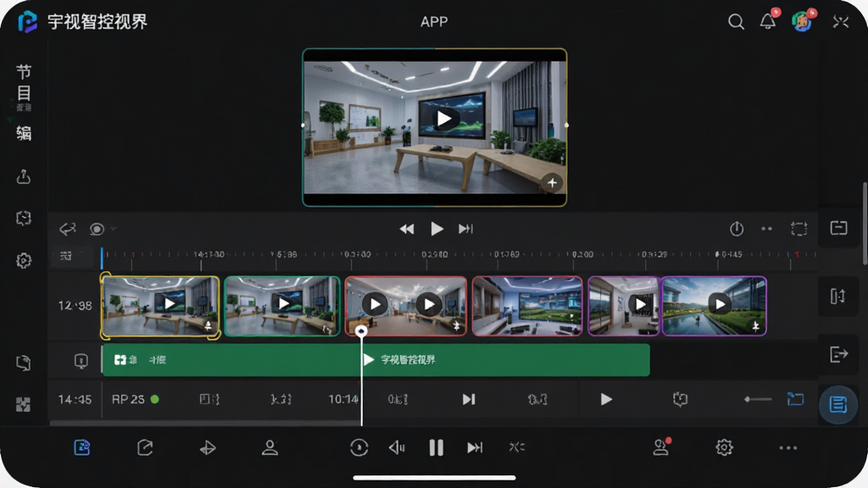Toggle the eye preview visibility icon
The height and width of the screenshot is (488, 868).
[x=97, y=229]
